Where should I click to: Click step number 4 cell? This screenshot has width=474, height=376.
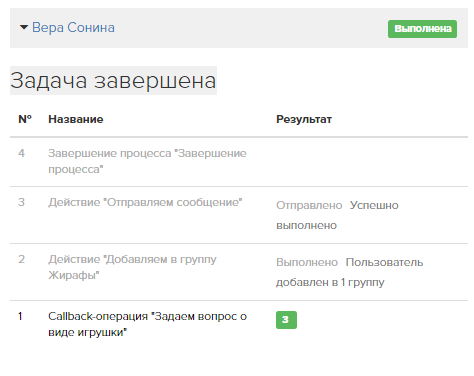(21, 153)
